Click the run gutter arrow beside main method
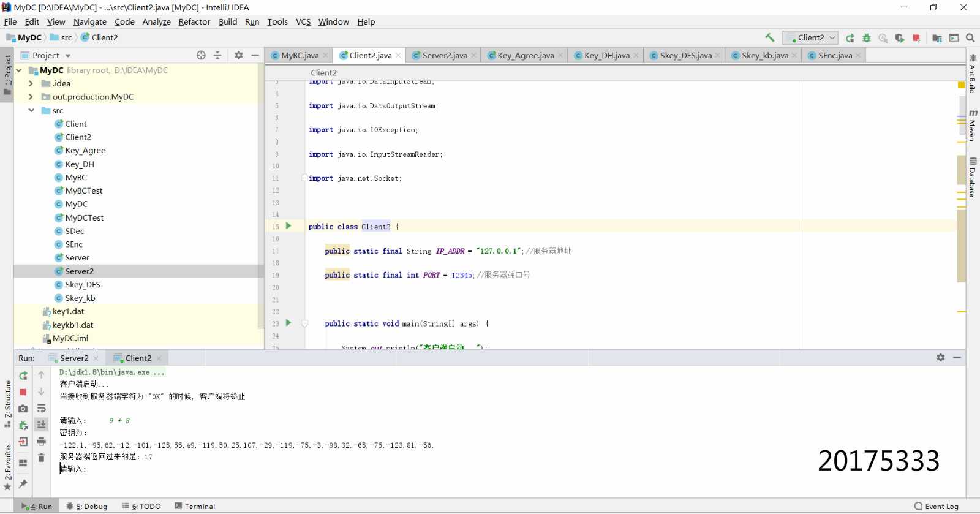The width and height of the screenshot is (980, 514). coord(288,323)
